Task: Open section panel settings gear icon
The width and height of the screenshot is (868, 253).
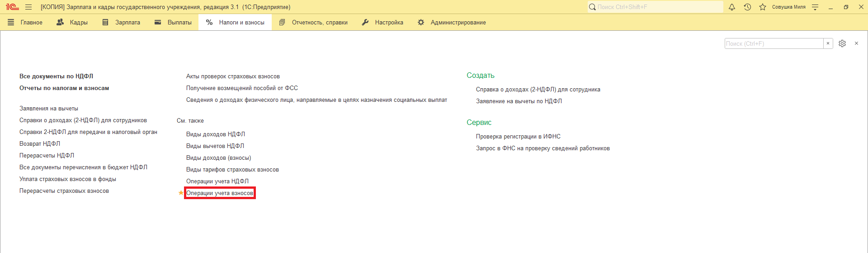Action: click(842, 43)
